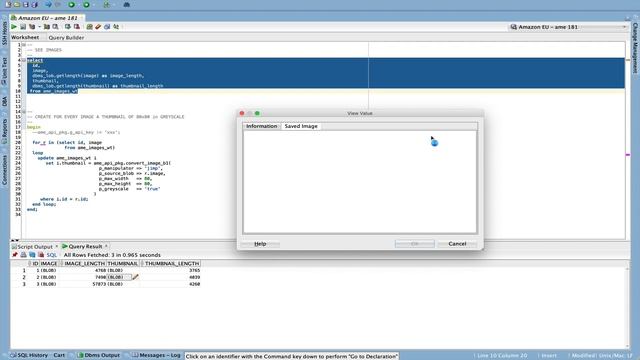Click the SQL History icon next to eraser
Screen dimensions: 640x360
tap(107, 27)
